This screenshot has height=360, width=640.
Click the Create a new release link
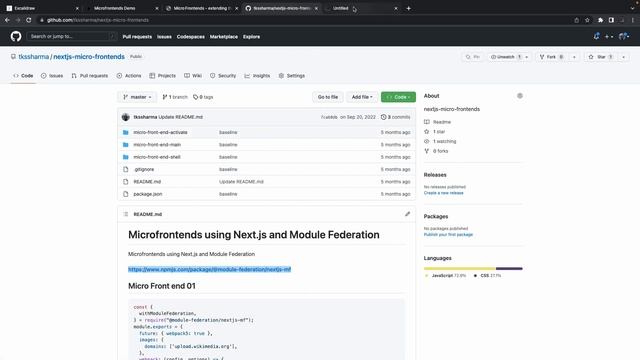(x=443, y=193)
